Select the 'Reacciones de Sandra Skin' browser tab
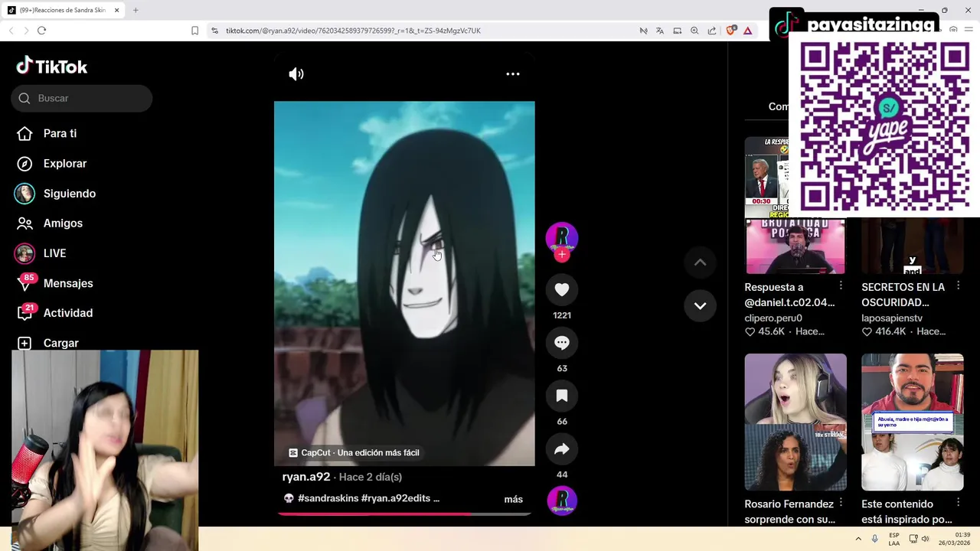Screen dimensions: 980x551 coord(63,10)
